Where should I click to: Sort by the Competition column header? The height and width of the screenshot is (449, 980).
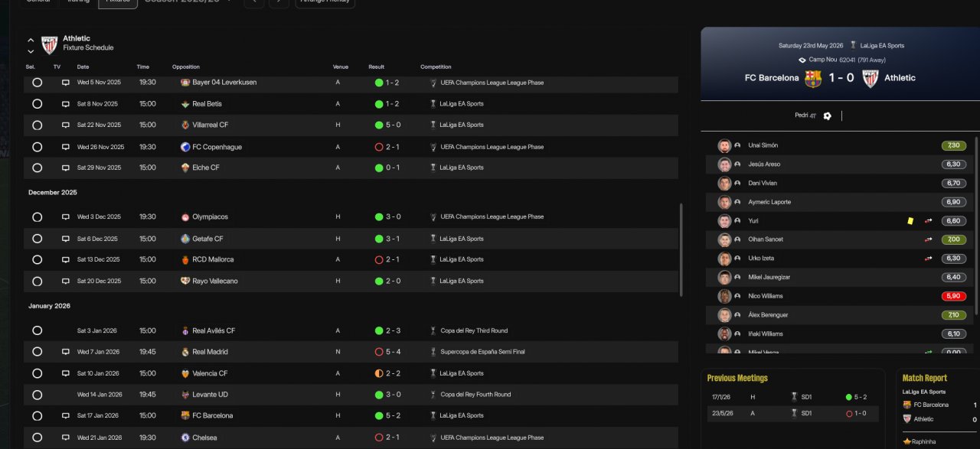(436, 67)
